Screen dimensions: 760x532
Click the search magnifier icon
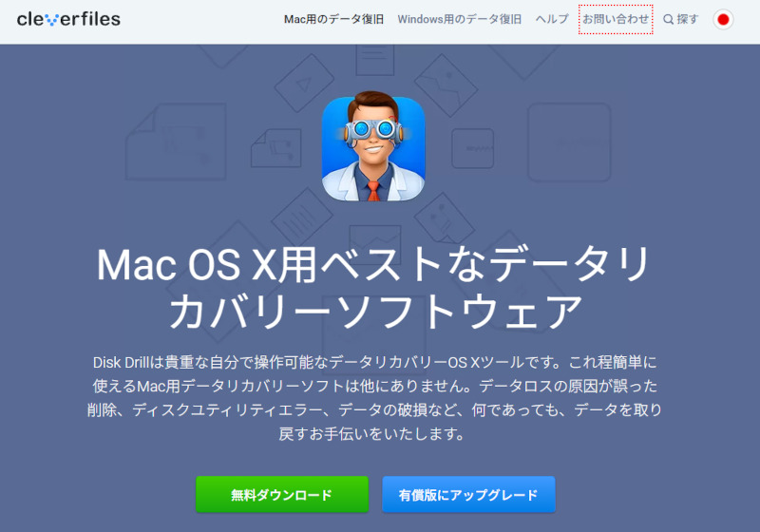click(x=668, y=19)
